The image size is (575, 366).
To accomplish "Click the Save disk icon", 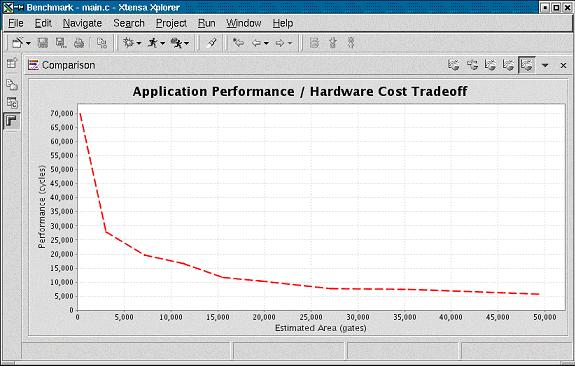I will pos(43,43).
